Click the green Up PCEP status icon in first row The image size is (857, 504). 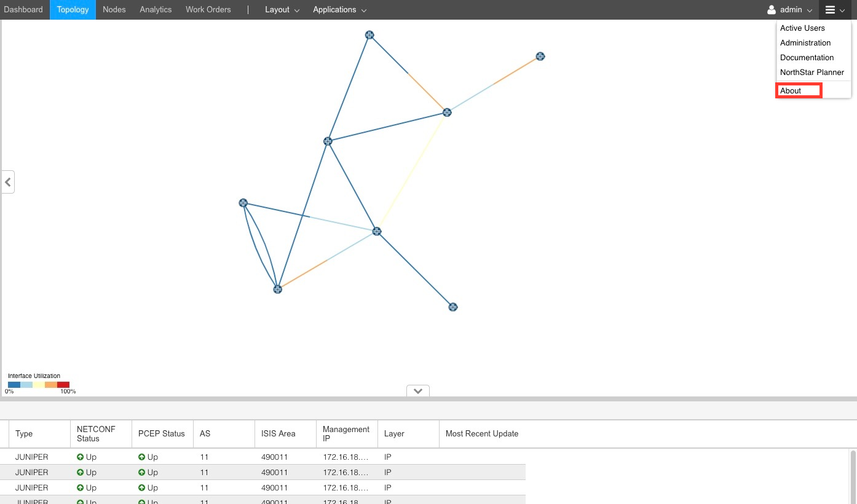click(142, 457)
